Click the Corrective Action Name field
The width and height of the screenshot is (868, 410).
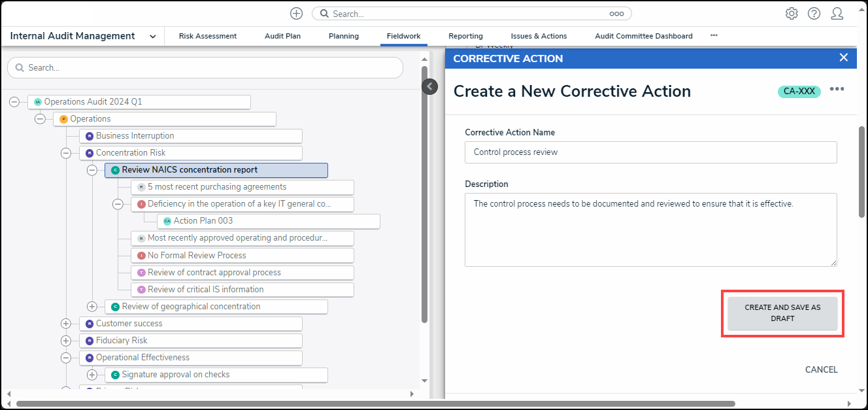(x=650, y=152)
